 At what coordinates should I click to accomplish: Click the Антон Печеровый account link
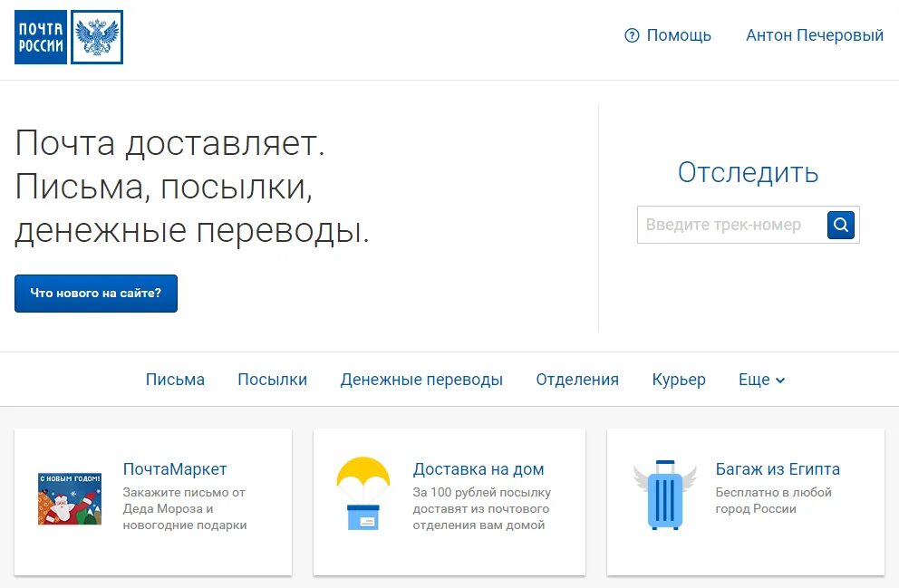point(814,35)
